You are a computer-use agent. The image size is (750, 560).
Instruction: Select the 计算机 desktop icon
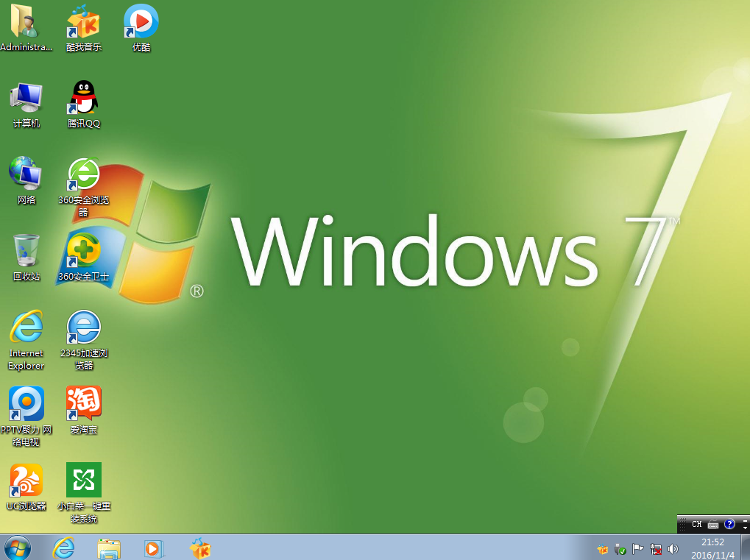click(26, 104)
